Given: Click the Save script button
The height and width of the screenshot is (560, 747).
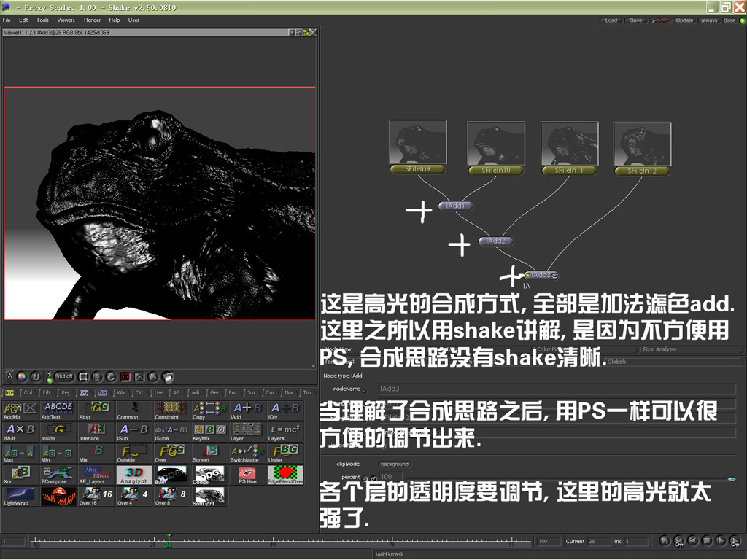Looking at the screenshot, I should [636, 20].
